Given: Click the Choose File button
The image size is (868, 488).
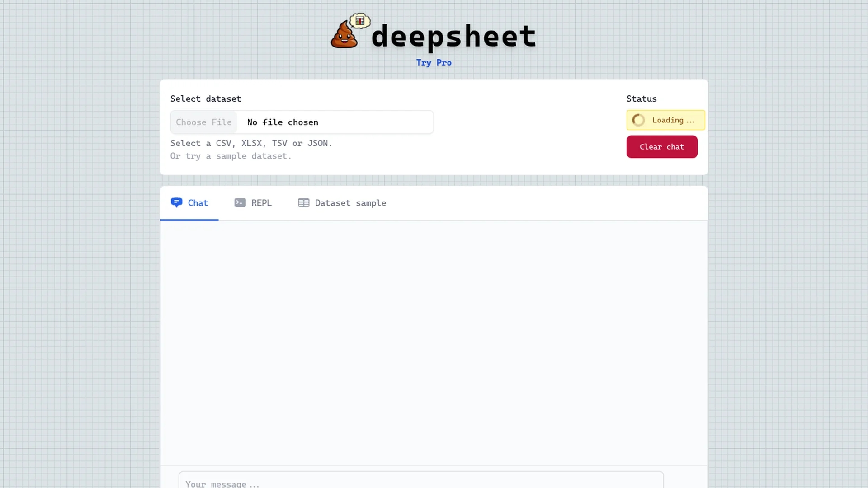Looking at the screenshot, I should [204, 122].
